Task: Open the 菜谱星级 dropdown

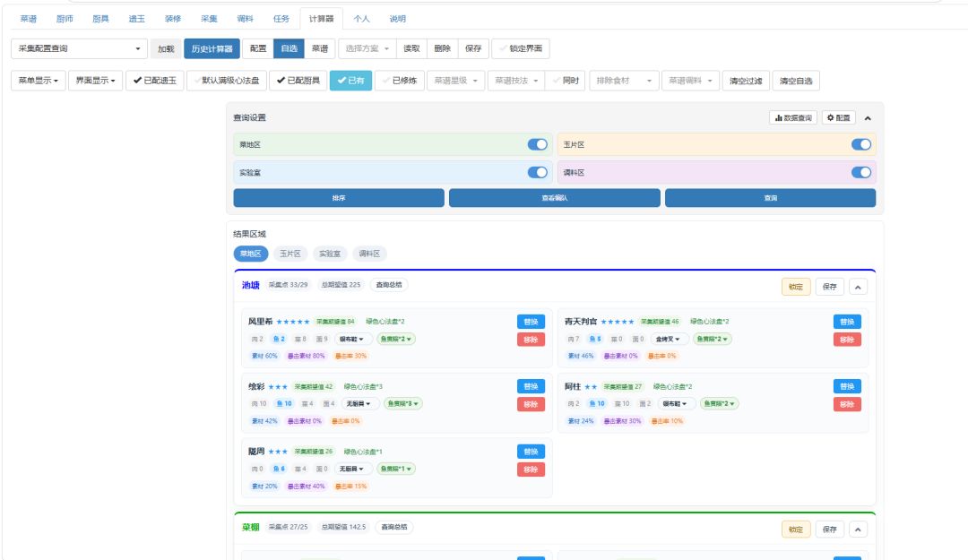Action: 455,81
